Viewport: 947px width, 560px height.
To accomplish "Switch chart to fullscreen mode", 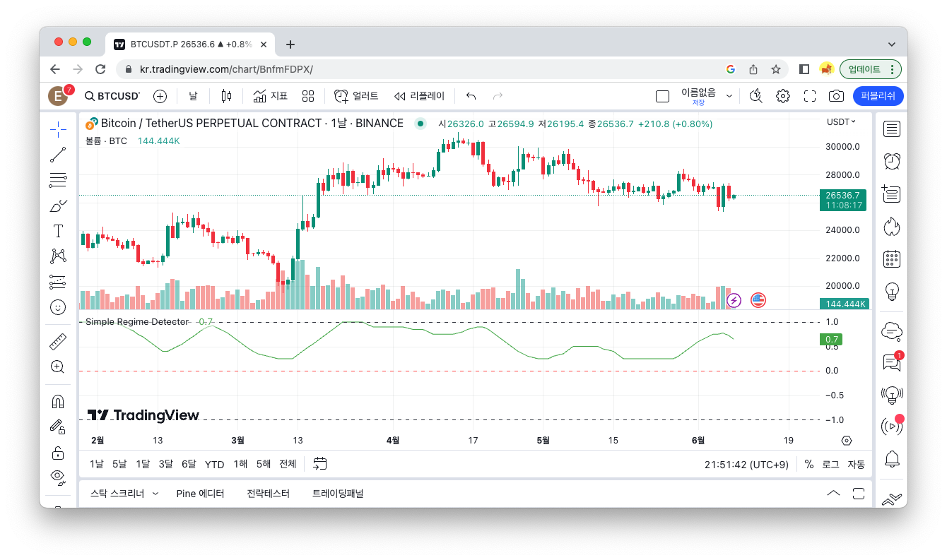I will (x=810, y=96).
